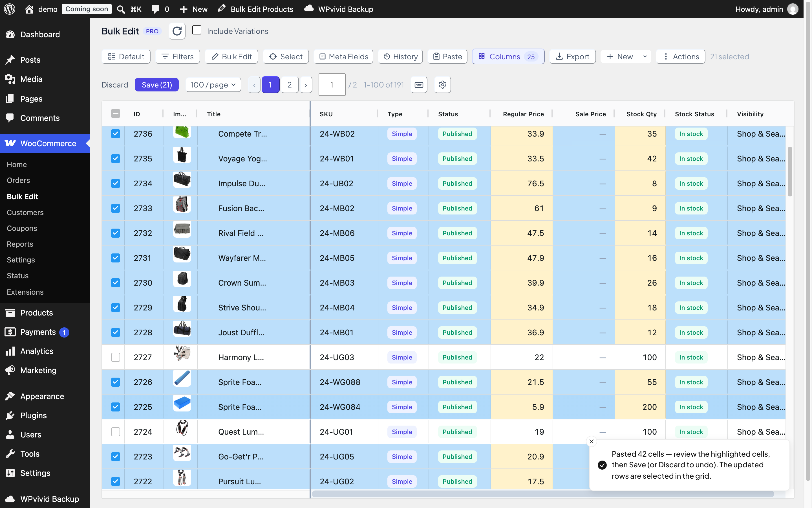The width and height of the screenshot is (812, 508).
Task: Click the WordPress logo icon
Action: (x=10, y=9)
